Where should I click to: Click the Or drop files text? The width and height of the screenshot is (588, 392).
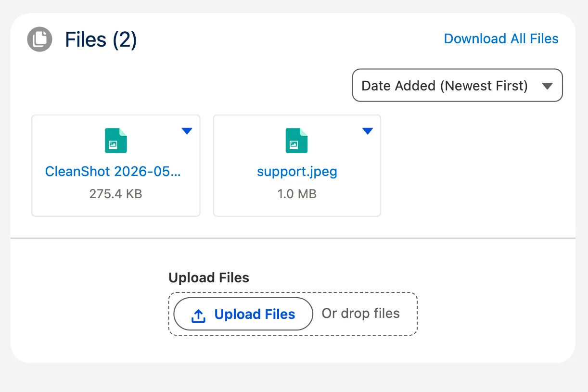(361, 314)
